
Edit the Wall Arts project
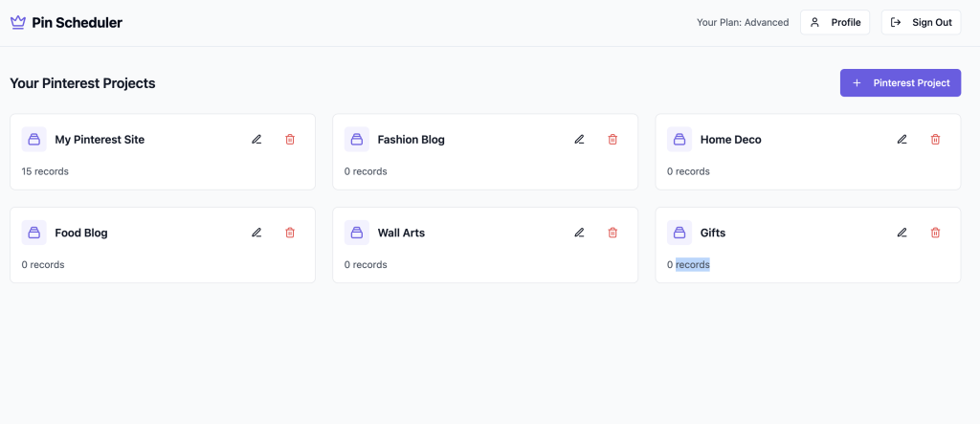[579, 233]
